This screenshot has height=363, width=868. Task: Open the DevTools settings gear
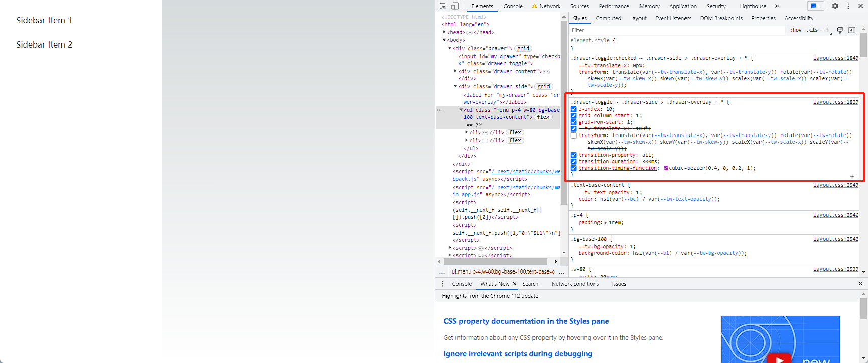pyautogui.click(x=835, y=6)
